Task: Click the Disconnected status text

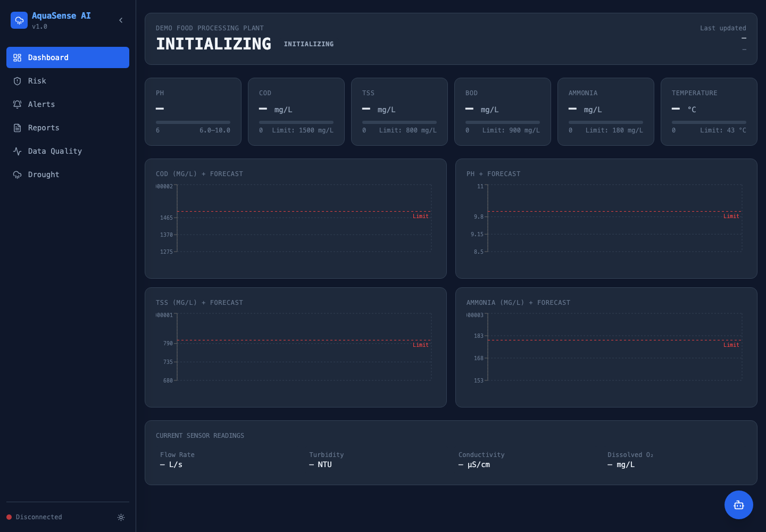Action: 39,517
